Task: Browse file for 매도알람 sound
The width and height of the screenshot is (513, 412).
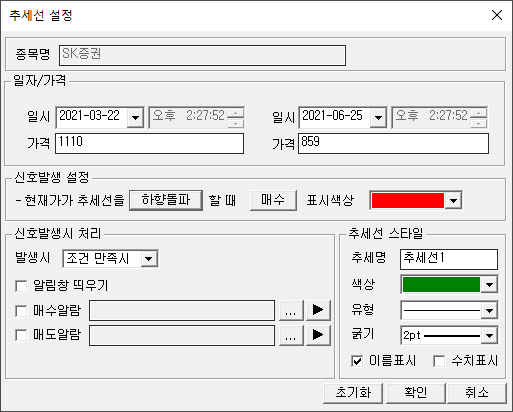Action: [291, 335]
